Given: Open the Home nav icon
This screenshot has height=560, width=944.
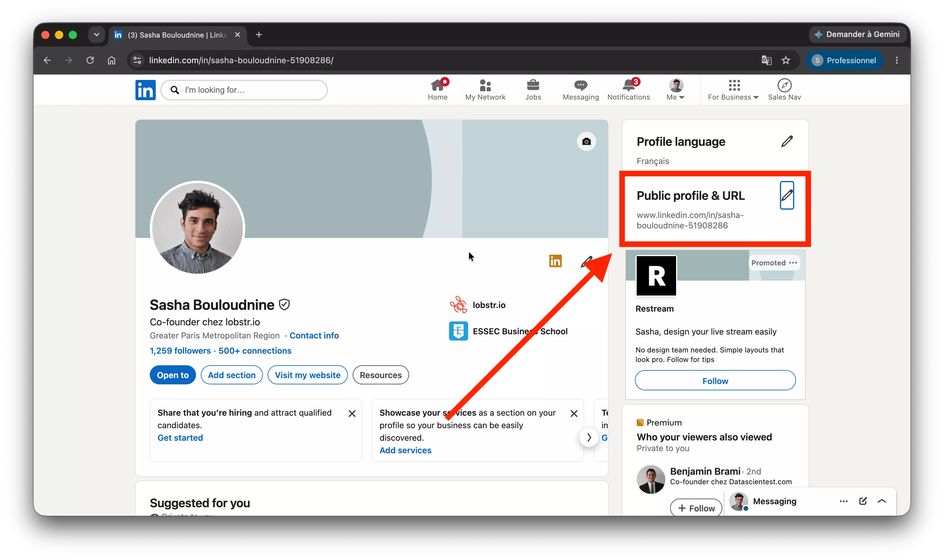Looking at the screenshot, I should click(437, 90).
